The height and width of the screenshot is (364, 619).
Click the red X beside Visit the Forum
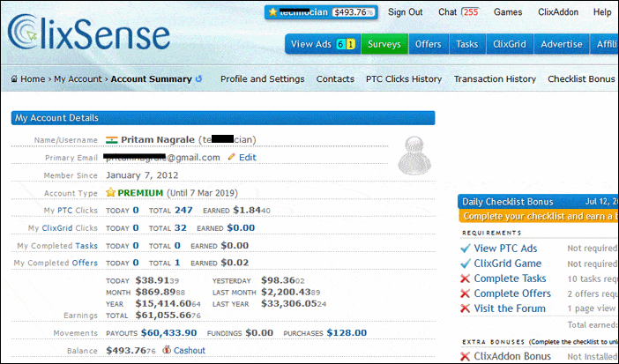[465, 308]
